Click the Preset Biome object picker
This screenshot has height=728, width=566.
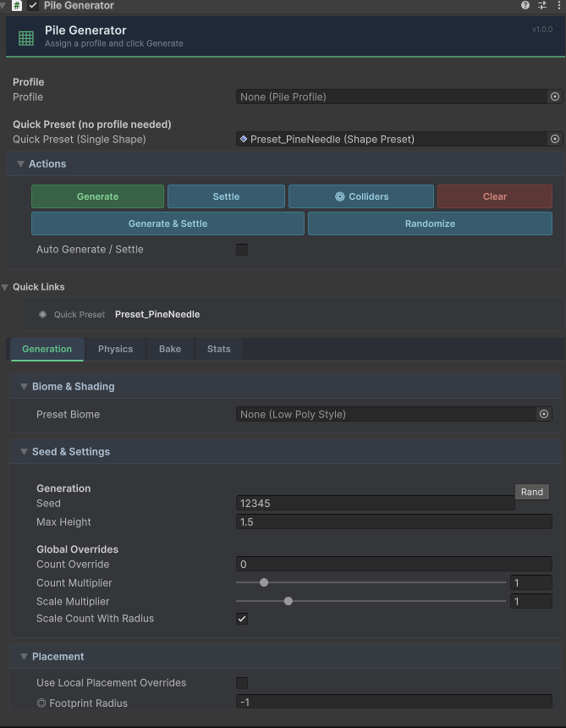click(x=544, y=415)
